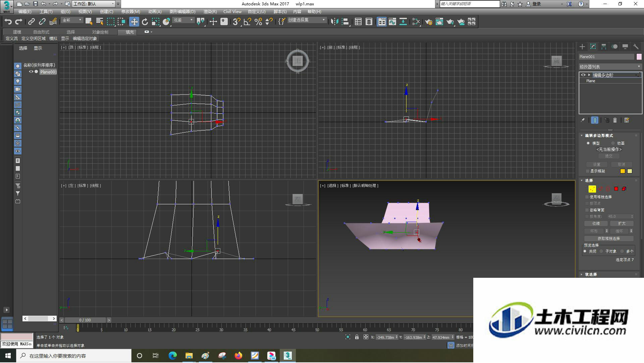Open the Civil View menu
The width and height of the screenshot is (644, 363).
pos(232,12)
